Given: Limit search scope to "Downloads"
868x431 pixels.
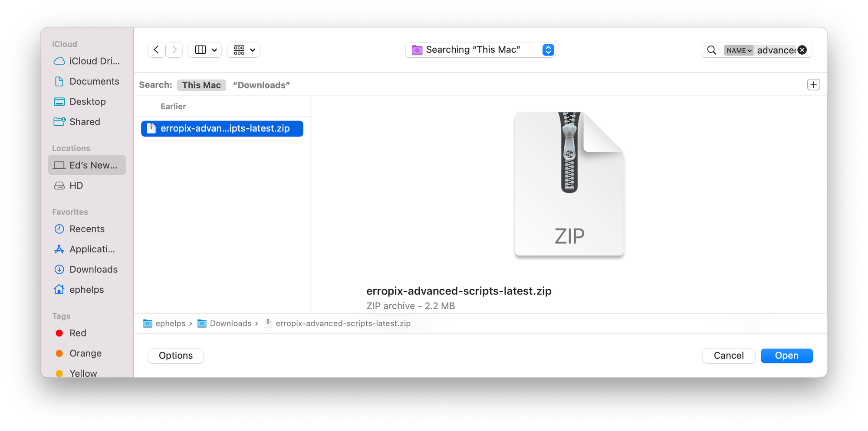Looking at the screenshot, I should tap(261, 85).
